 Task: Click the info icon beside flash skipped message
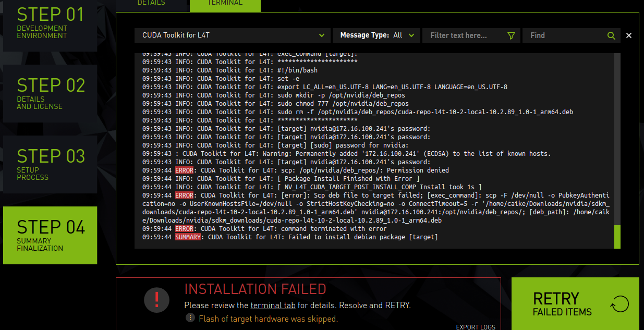pyautogui.click(x=190, y=318)
